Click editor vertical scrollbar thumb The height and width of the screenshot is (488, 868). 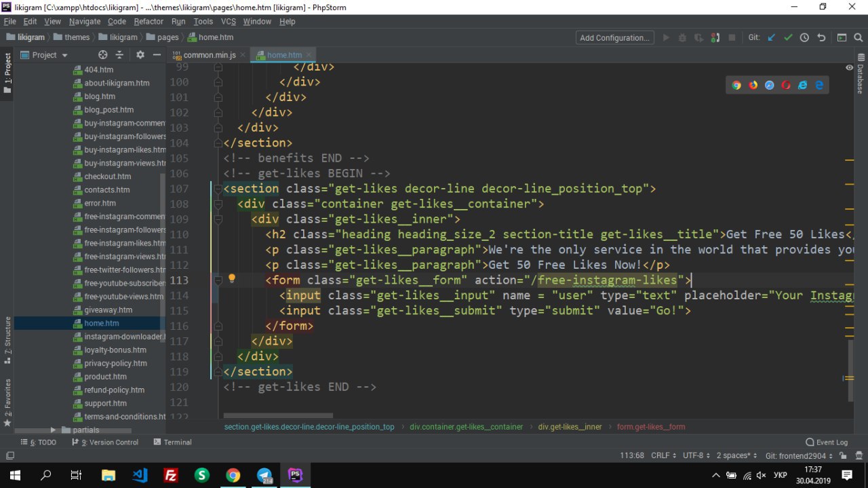(x=851, y=371)
